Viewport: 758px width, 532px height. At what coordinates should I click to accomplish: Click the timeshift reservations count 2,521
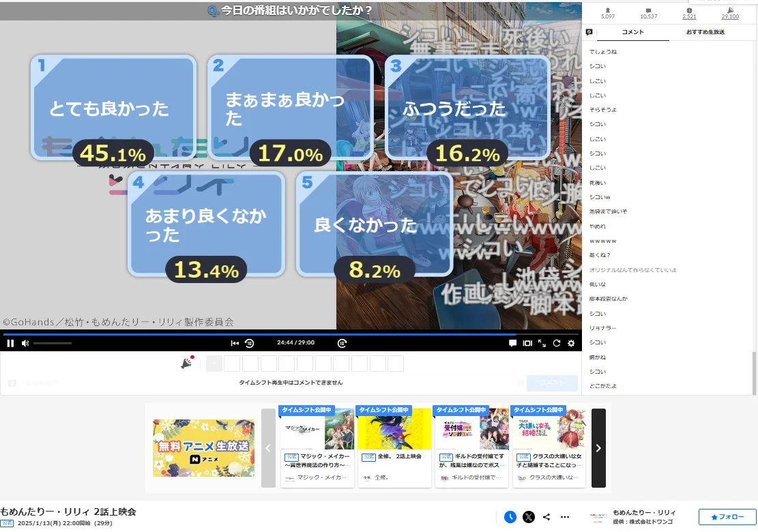689,14
